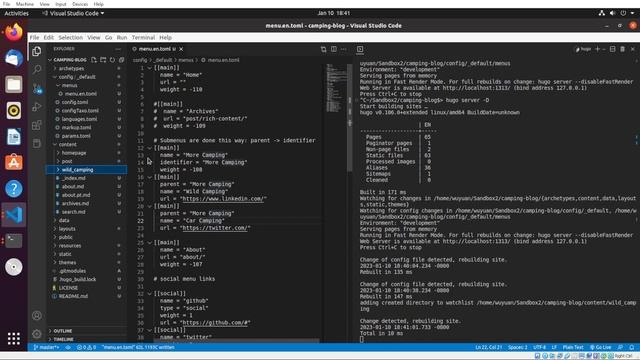Open the Run menu
This screenshot has width=640, height=360.
[122, 37]
